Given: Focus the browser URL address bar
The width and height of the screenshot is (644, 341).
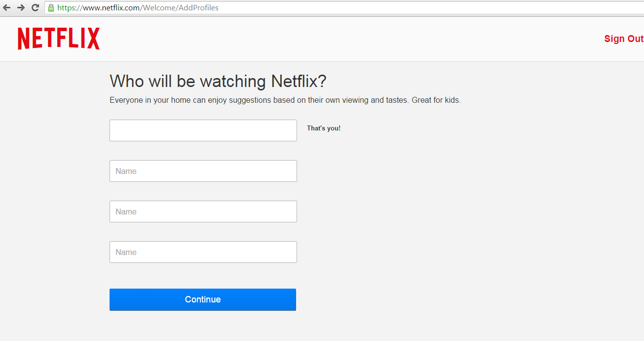Looking at the screenshot, I should [344, 7].
